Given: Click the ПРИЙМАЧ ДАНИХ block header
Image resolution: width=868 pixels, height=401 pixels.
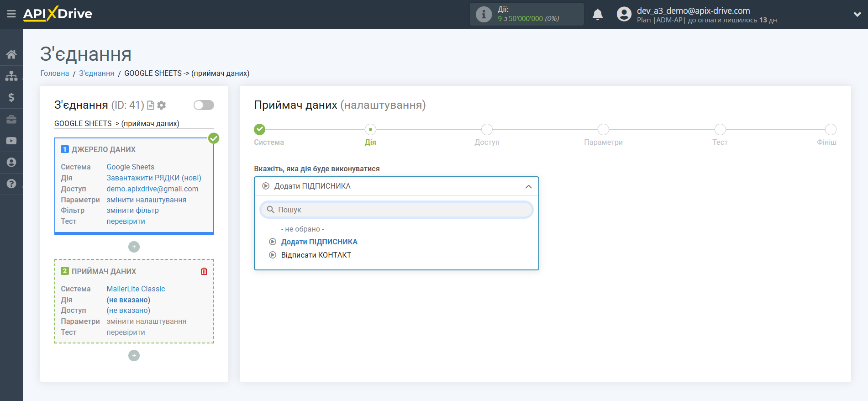Looking at the screenshot, I should (104, 271).
